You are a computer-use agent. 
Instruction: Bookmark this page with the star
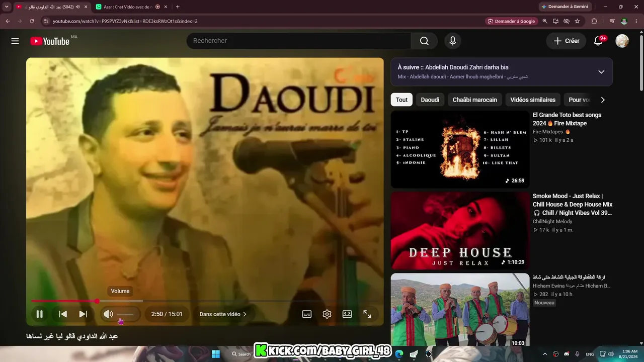[577, 21]
